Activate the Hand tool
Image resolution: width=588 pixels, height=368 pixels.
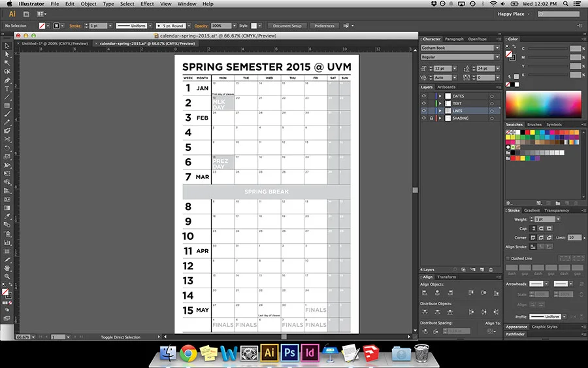7,268
